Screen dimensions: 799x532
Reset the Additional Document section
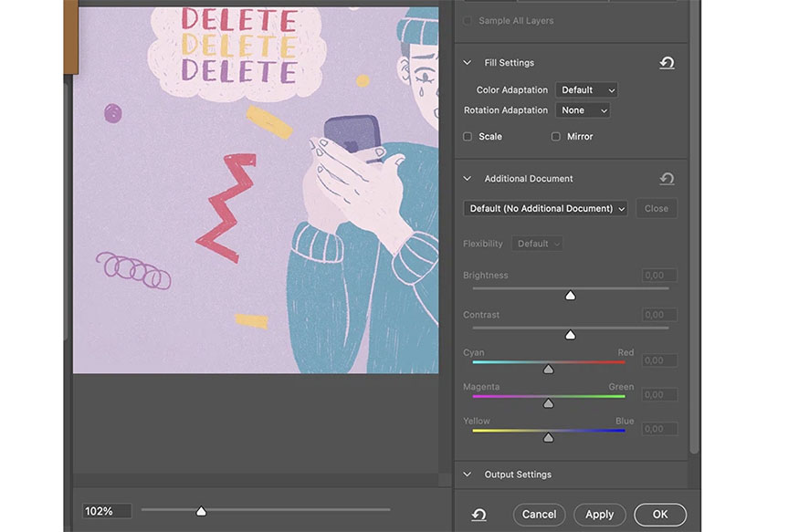[x=667, y=179]
